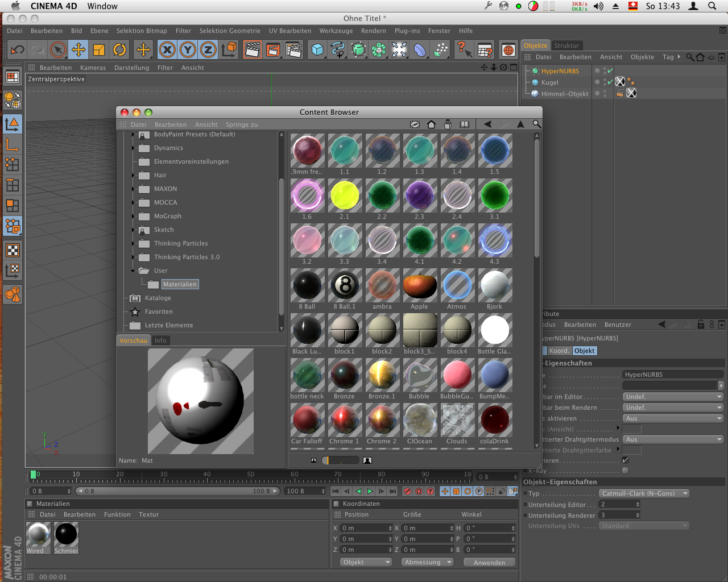The height and width of the screenshot is (582, 728).
Task: Open the 'im Editor' Undef. dropdown
Action: click(x=673, y=397)
